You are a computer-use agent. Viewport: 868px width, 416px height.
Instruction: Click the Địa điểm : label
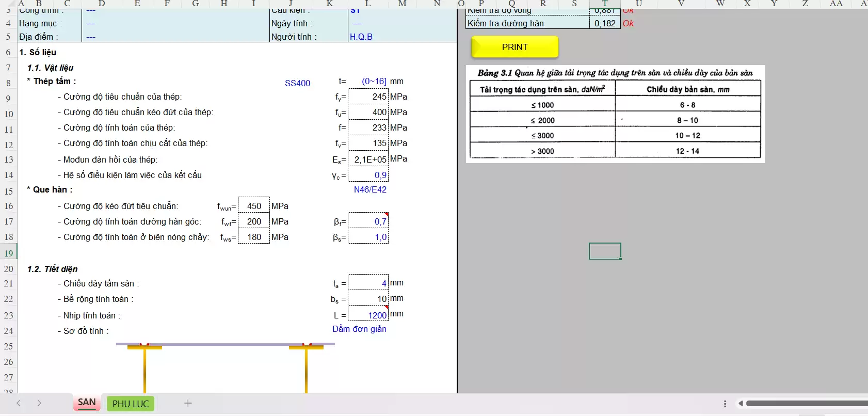pyautogui.click(x=38, y=37)
